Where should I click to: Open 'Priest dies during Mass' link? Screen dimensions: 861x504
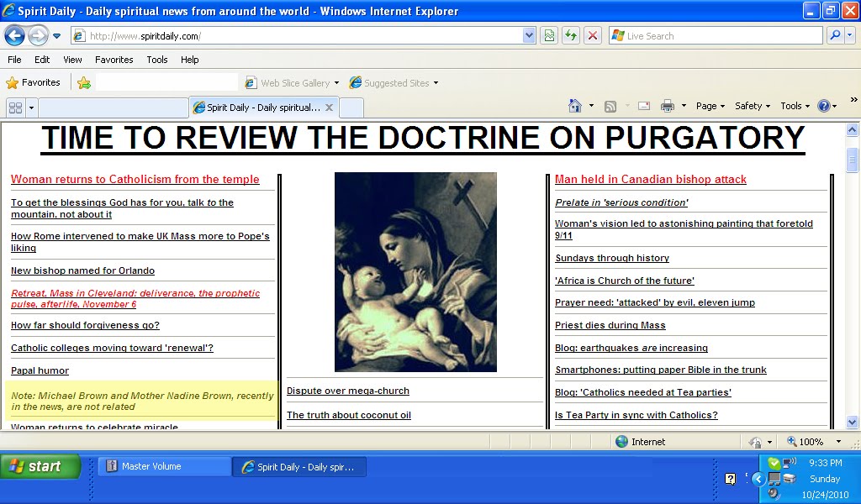tap(610, 325)
